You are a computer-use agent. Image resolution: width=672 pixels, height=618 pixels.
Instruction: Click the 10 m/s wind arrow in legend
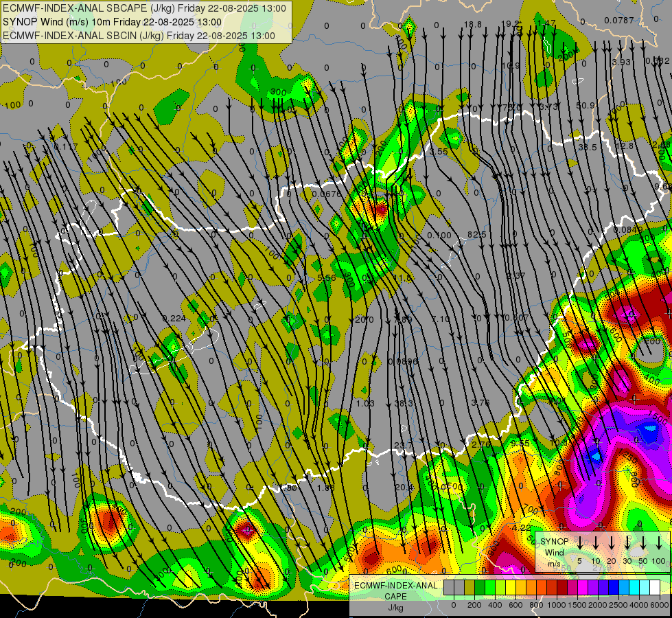(596, 542)
